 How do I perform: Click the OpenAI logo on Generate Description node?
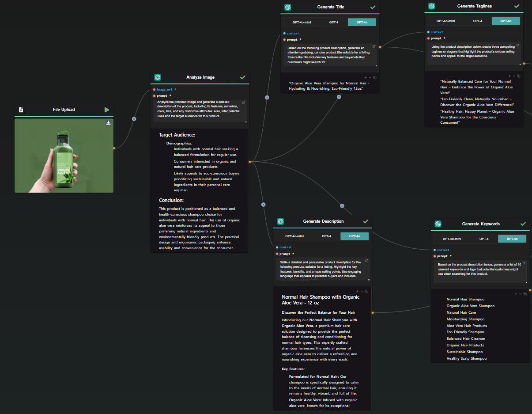click(x=281, y=221)
